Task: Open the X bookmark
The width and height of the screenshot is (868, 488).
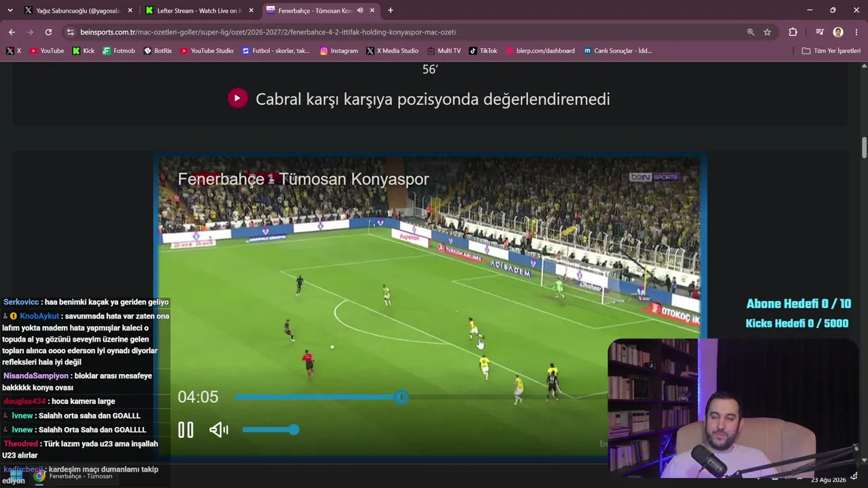Action: (x=14, y=51)
